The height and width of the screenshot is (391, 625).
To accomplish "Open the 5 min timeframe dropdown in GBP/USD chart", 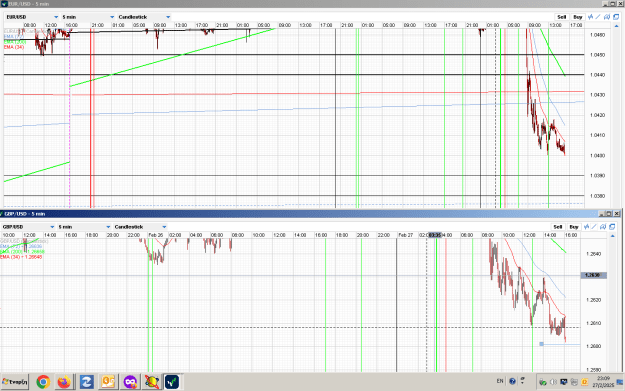I will coord(84,227).
